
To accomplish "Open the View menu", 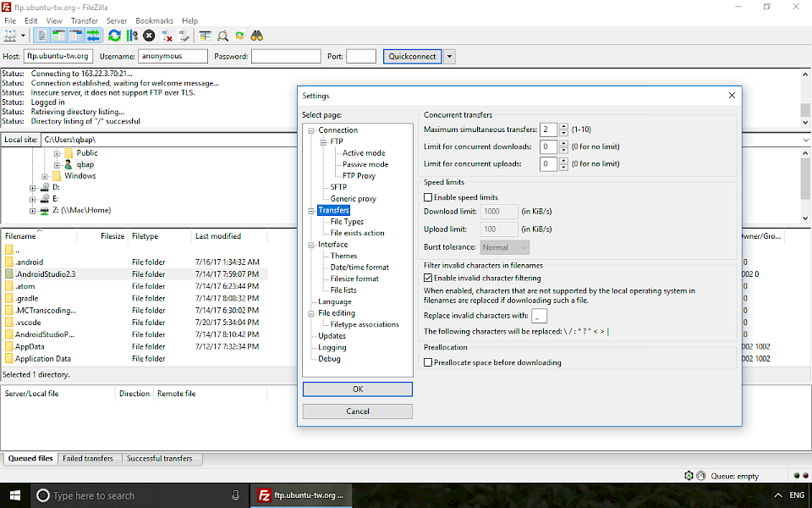I will click(54, 20).
